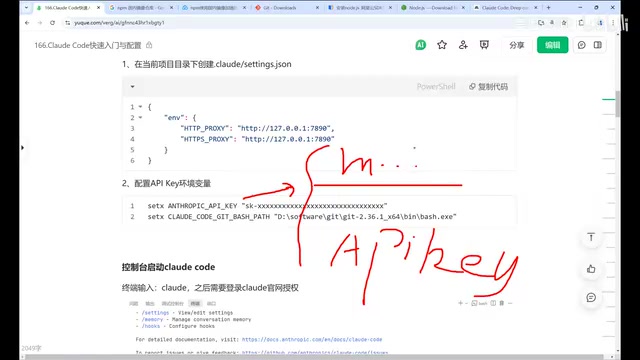Click the setx ANTHROPIC_API_KEY code line

point(267,206)
